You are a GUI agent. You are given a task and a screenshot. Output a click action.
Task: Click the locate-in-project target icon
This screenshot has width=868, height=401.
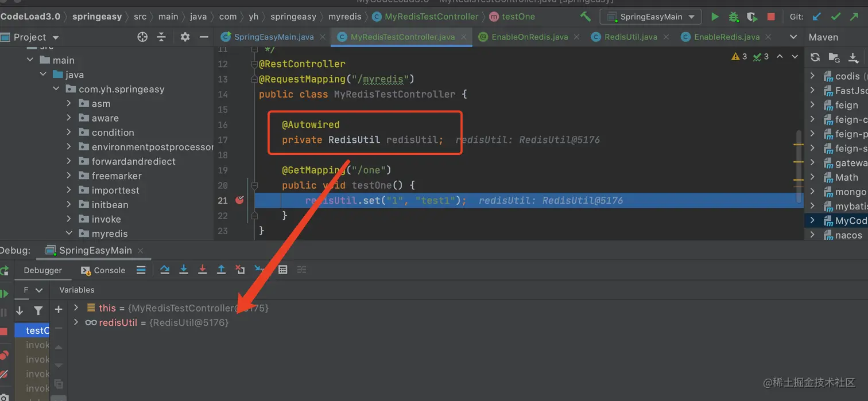(x=142, y=37)
